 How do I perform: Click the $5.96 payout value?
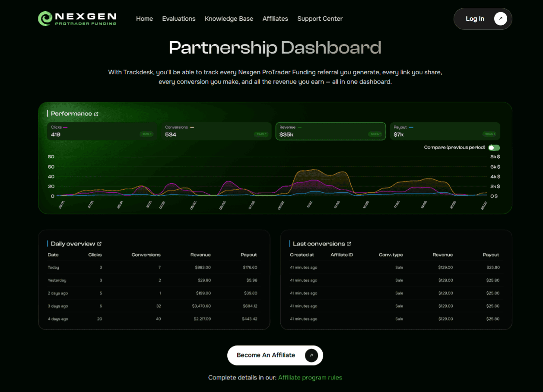tap(252, 280)
